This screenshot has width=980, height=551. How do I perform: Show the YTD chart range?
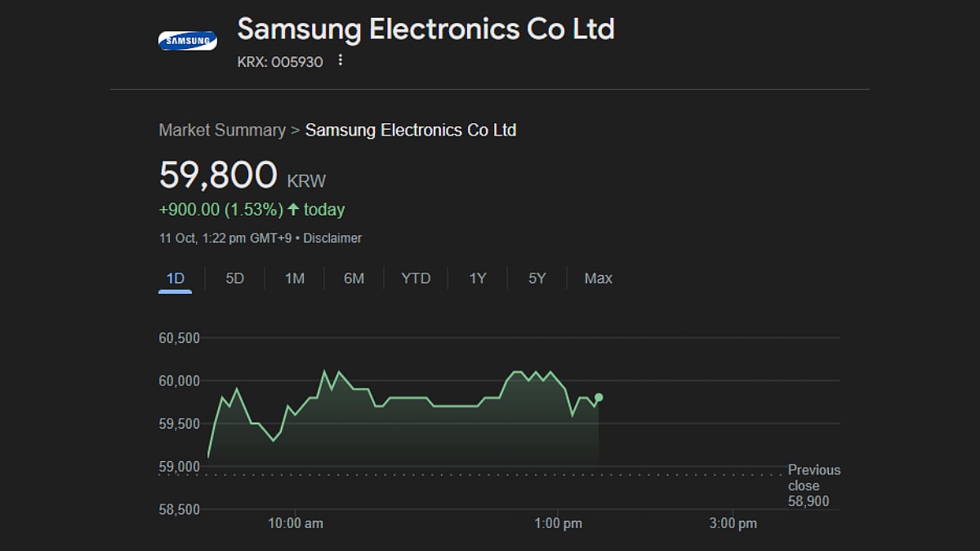tap(416, 278)
